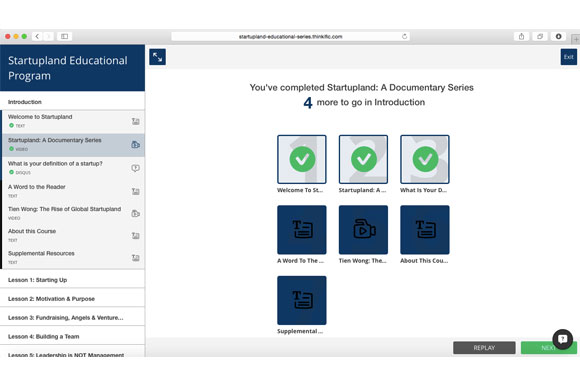The height and width of the screenshot is (387, 580).
Task: Click text icon beside About this Course
Action: pyautogui.click(x=136, y=236)
